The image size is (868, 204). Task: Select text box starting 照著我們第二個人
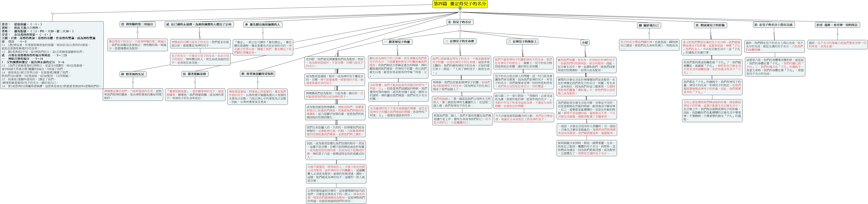pyautogui.click(x=462, y=119)
